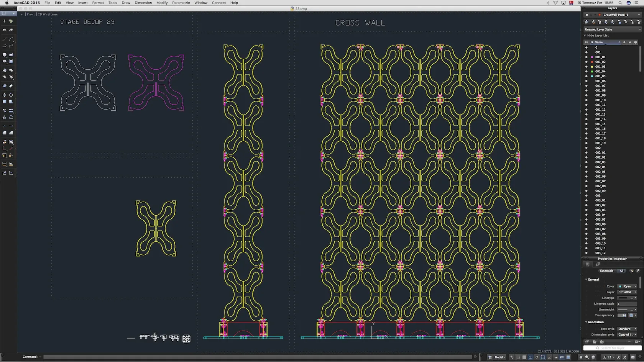The image size is (644, 362).
Task: Select the Essentials properties filter
Action: (x=606, y=271)
